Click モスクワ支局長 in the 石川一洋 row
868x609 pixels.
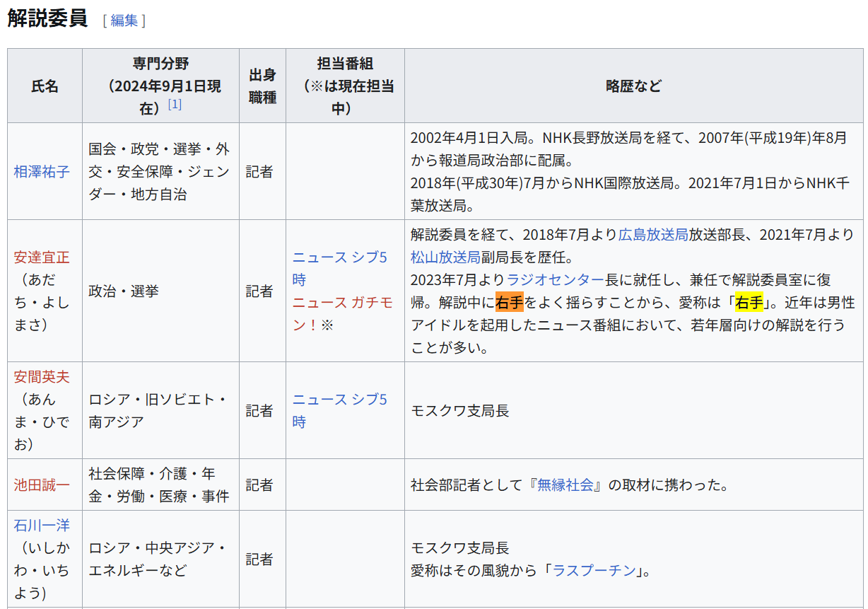pyautogui.click(x=460, y=548)
